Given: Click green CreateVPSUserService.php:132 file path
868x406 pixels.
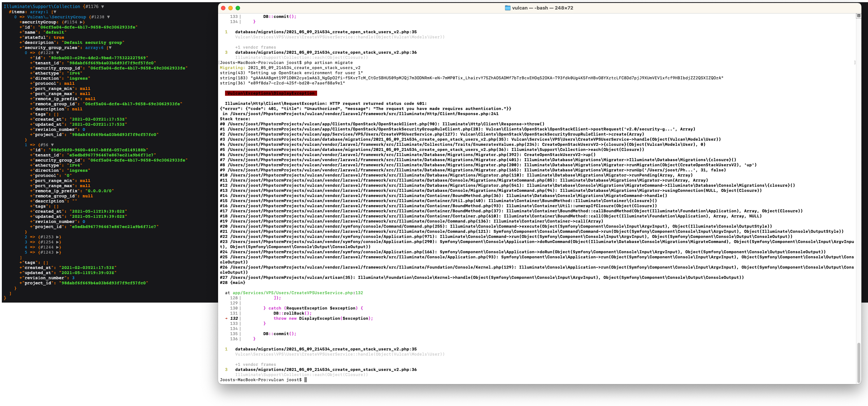Looking at the screenshot, I should coord(298,293).
